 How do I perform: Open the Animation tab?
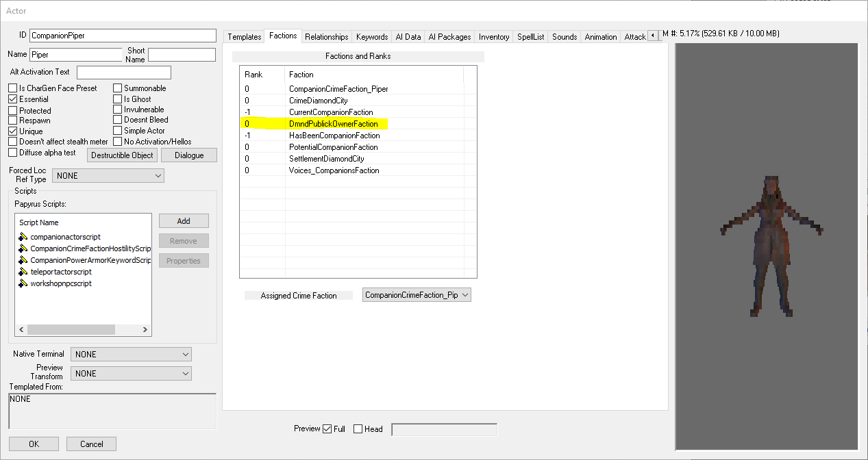tap(601, 37)
